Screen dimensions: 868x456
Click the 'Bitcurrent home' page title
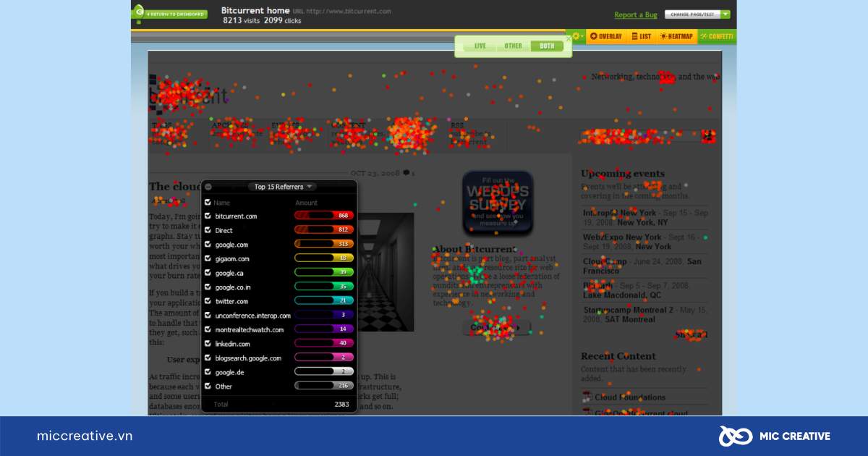pyautogui.click(x=255, y=11)
